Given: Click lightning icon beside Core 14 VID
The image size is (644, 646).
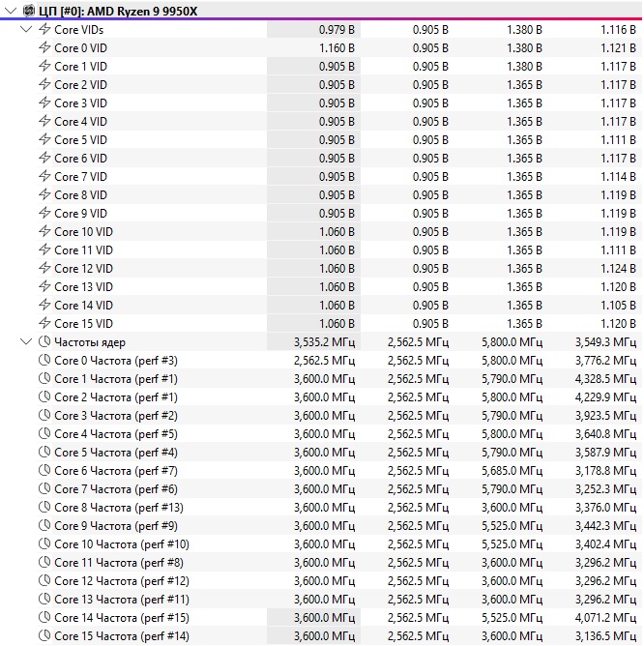Looking at the screenshot, I should (x=44, y=305).
